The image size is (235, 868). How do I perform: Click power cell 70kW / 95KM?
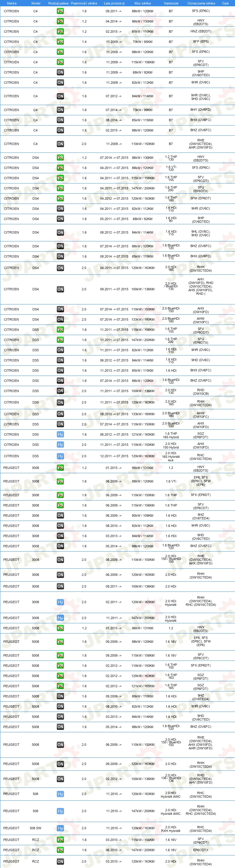[x=142, y=42]
